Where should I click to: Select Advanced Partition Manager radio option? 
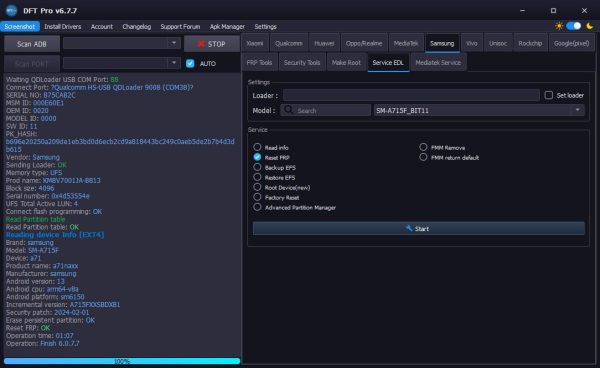257,207
